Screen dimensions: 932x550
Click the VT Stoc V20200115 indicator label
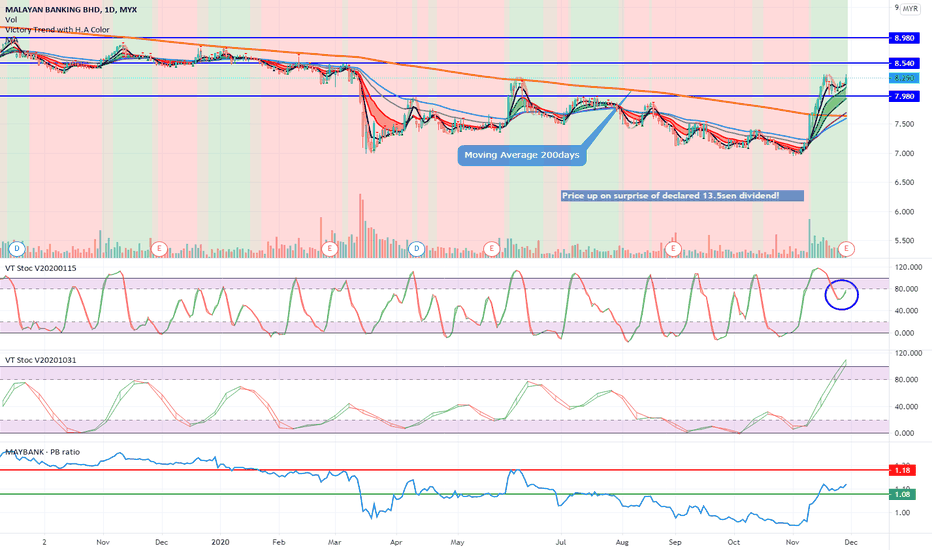coord(40,268)
